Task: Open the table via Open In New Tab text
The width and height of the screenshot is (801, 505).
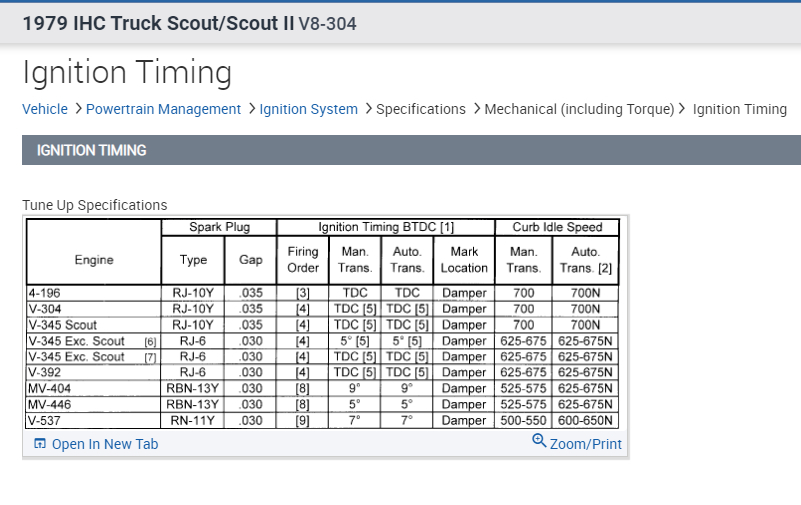Action: pyautogui.click(x=105, y=444)
